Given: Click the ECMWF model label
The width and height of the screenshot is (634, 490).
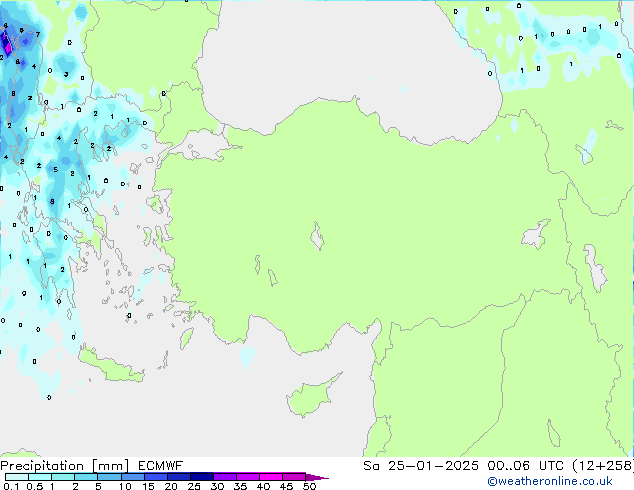Looking at the screenshot, I should coord(154,466).
